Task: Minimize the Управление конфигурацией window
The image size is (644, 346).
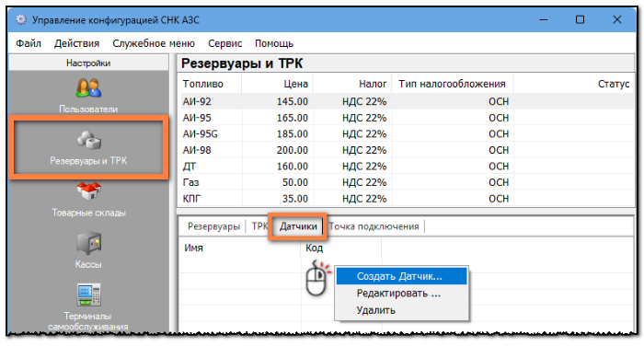Action: [x=544, y=19]
